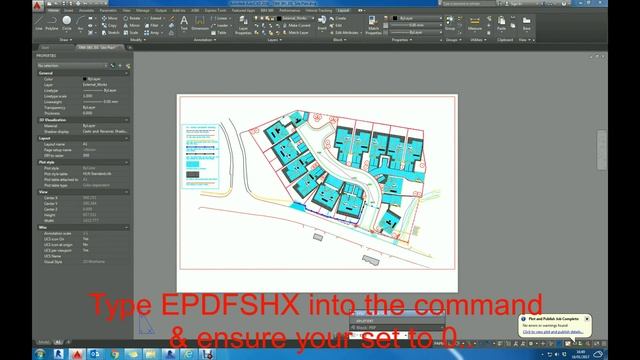Collapse the View properties section
640x360 pixels.
126,192
